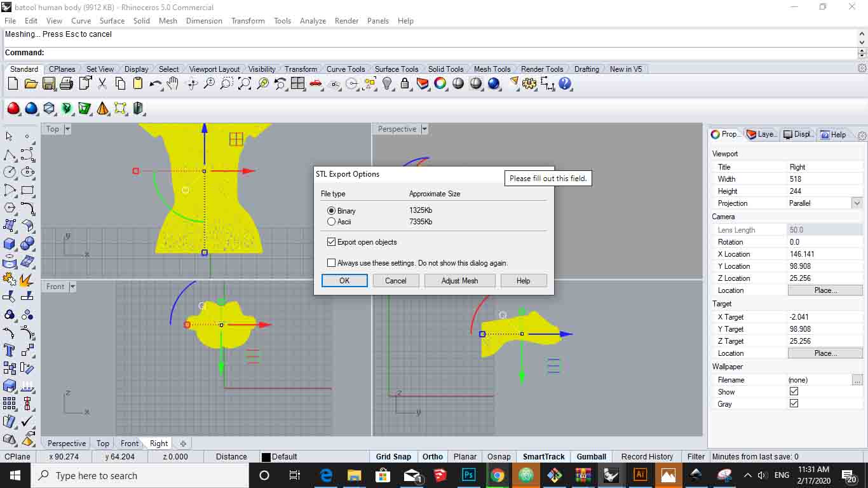
Task: Open Options with the gear icon
Action: (529, 83)
